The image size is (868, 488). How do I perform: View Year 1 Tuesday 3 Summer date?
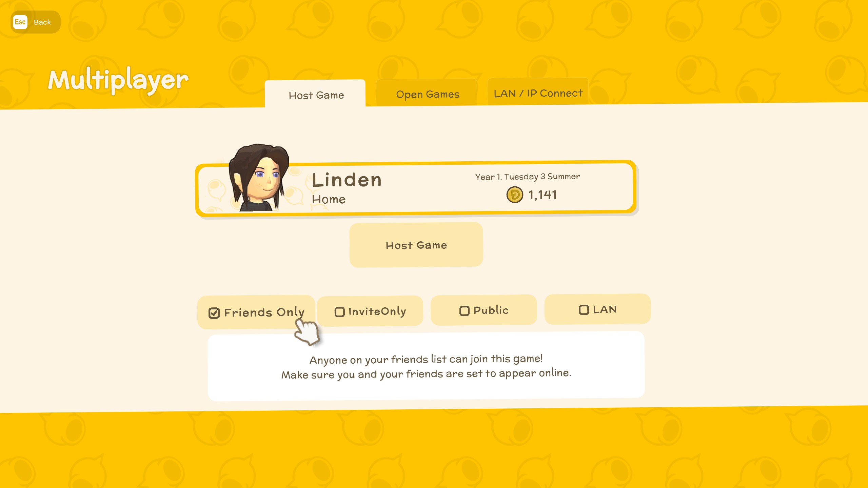[528, 176]
